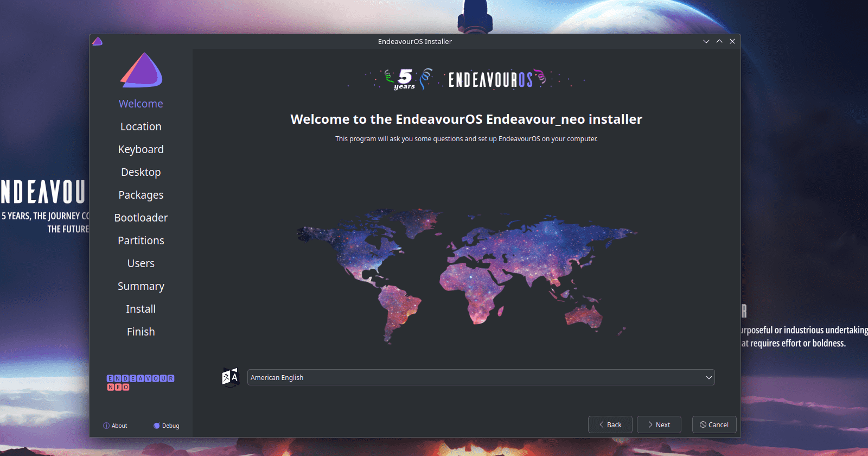Click the 5 years EndeavourOS banner

[x=467, y=79]
